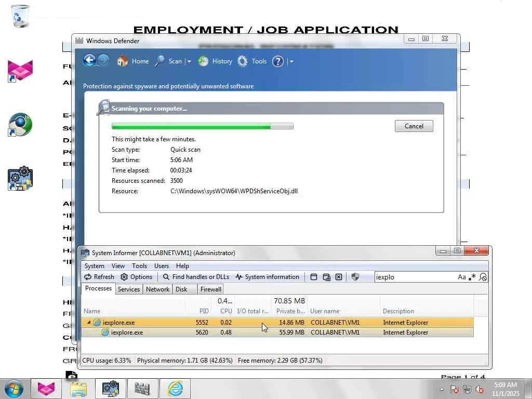532x399 pixels.
Task: Open System information graphs
Action: (268, 277)
